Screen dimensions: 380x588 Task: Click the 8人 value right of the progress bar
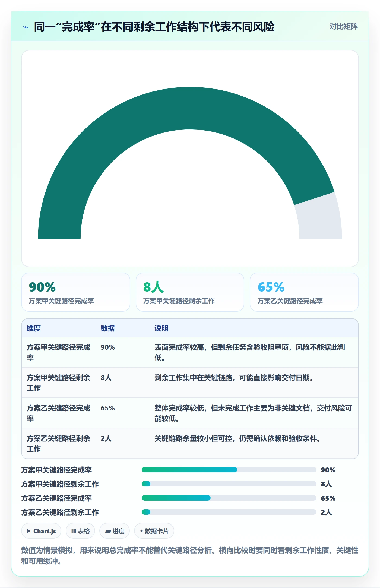(x=326, y=484)
